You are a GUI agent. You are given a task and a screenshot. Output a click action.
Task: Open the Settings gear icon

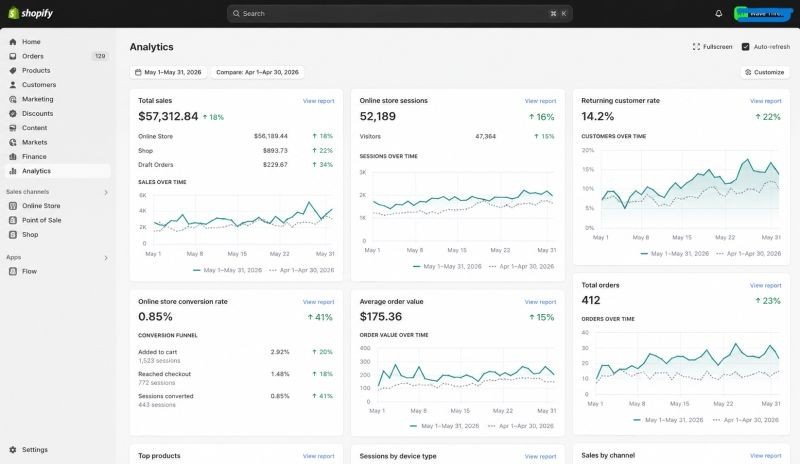pyautogui.click(x=13, y=450)
